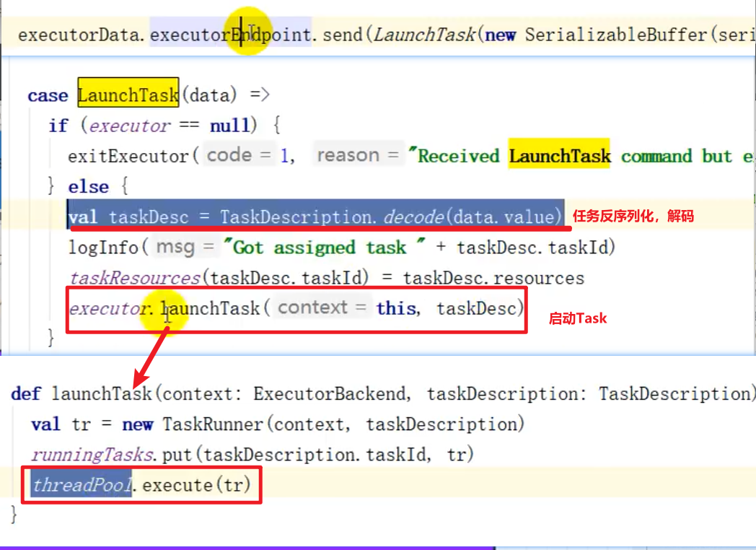The width and height of the screenshot is (756, 550).
Task: Click "TaskDescription" before decode
Action: (x=296, y=217)
